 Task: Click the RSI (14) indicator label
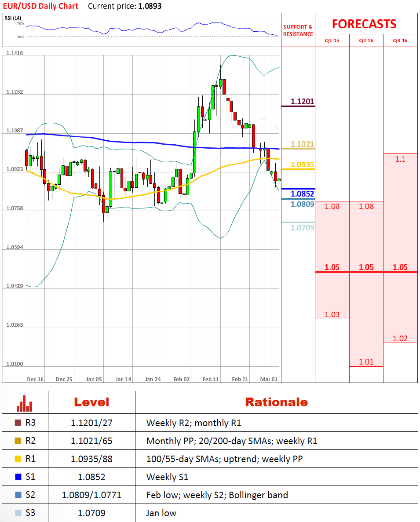pyautogui.click(x=13, y=18)
